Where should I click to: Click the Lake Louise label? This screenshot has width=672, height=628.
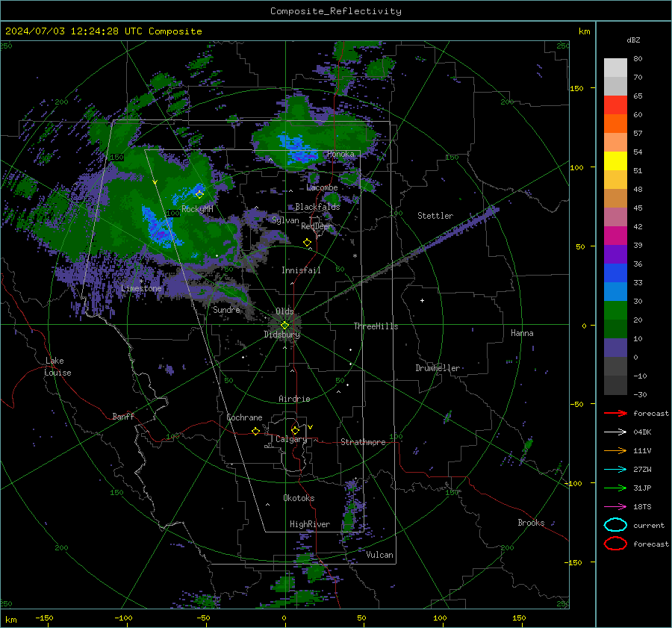point(57,367)
